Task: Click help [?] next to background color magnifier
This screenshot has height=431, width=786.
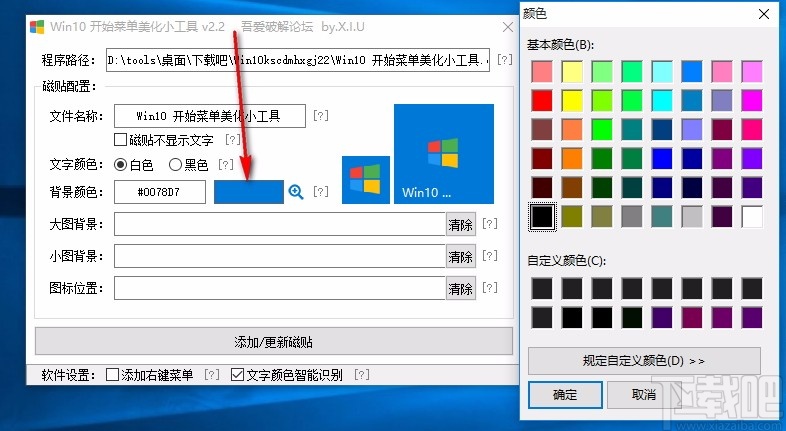Action: click(321, 191)
